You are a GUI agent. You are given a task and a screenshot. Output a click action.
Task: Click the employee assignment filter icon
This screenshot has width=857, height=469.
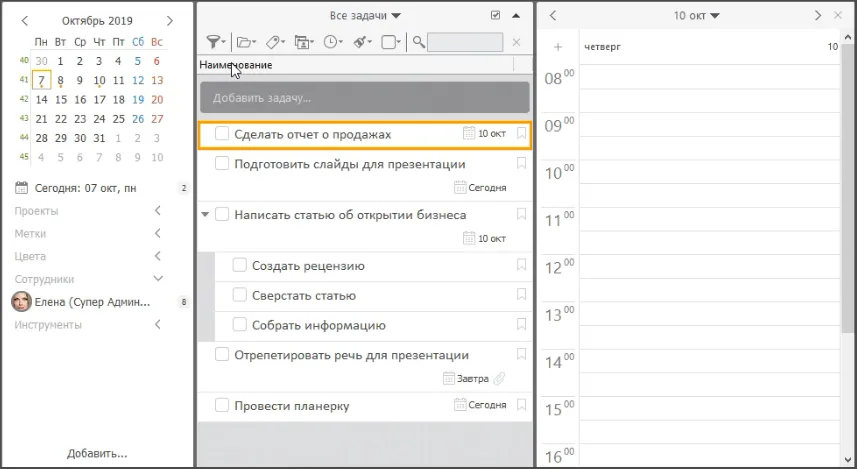(302, 42)
